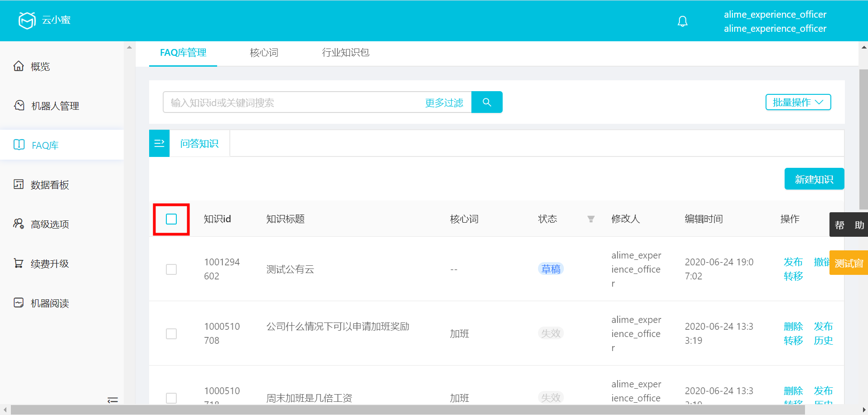Click knowledge id 1001294602
The width and height of the screenshot is (868, 415).
coord(222,269)
